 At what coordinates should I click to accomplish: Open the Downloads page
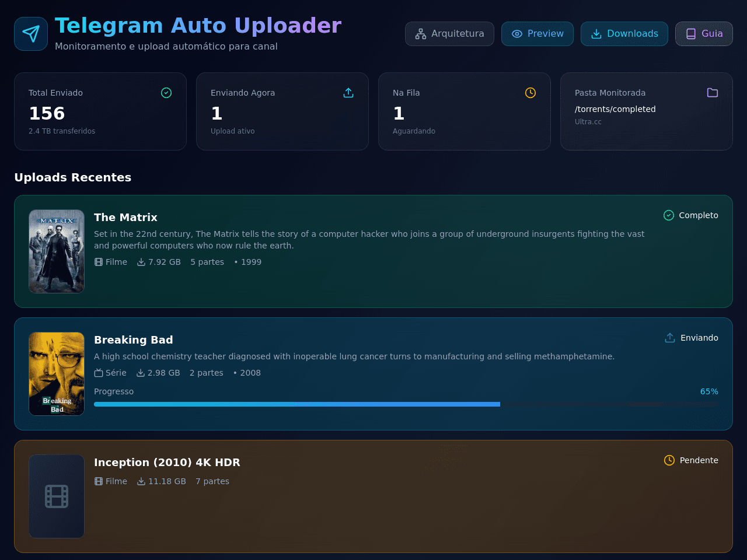(x=624, y=34)
